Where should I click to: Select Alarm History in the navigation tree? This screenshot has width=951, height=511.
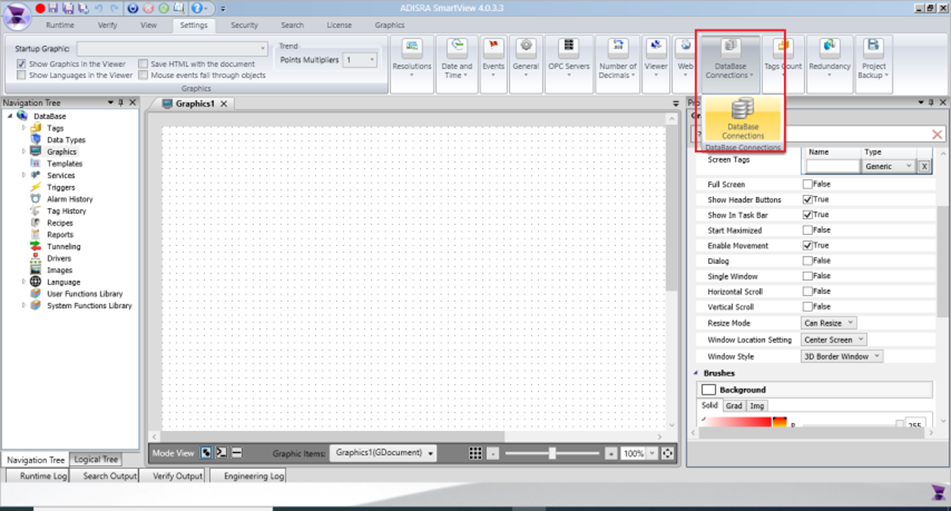[x=70, y=199]
